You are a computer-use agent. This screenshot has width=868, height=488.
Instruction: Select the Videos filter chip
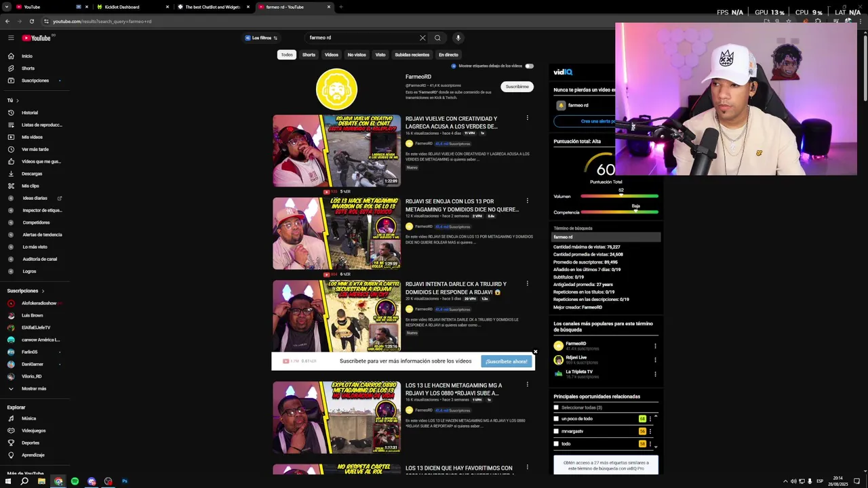point(331,55)
